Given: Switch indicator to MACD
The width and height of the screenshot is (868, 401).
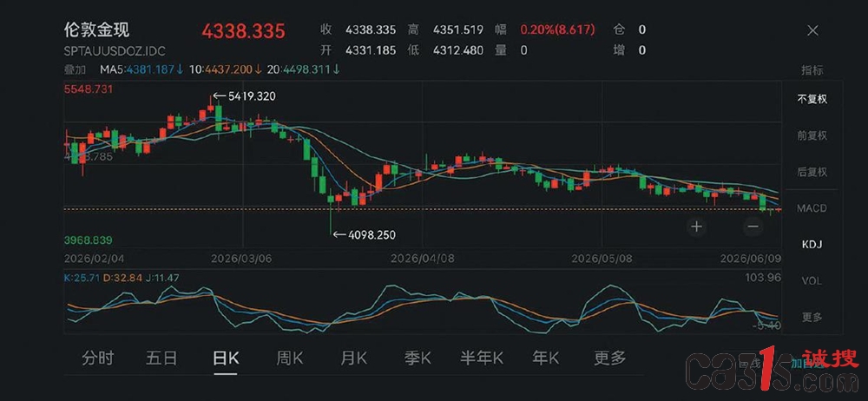Looking at the screenshot, I should (x=812, y=208).
